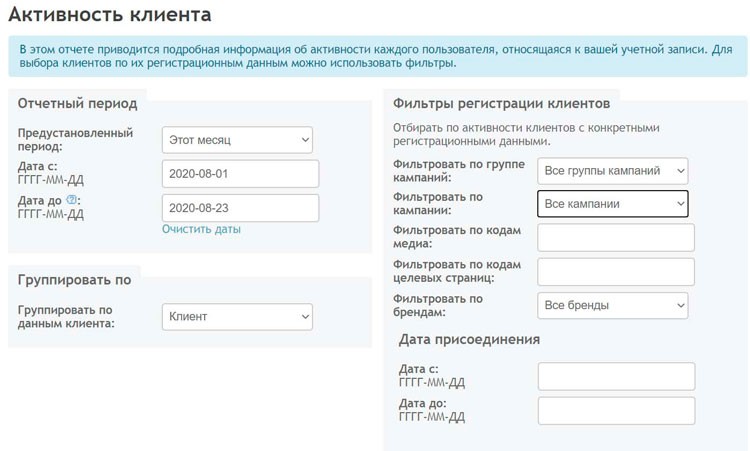Focus the Дата до field containing 2020-08-23
The image size is (750, 451).
[x=241, y=208]
